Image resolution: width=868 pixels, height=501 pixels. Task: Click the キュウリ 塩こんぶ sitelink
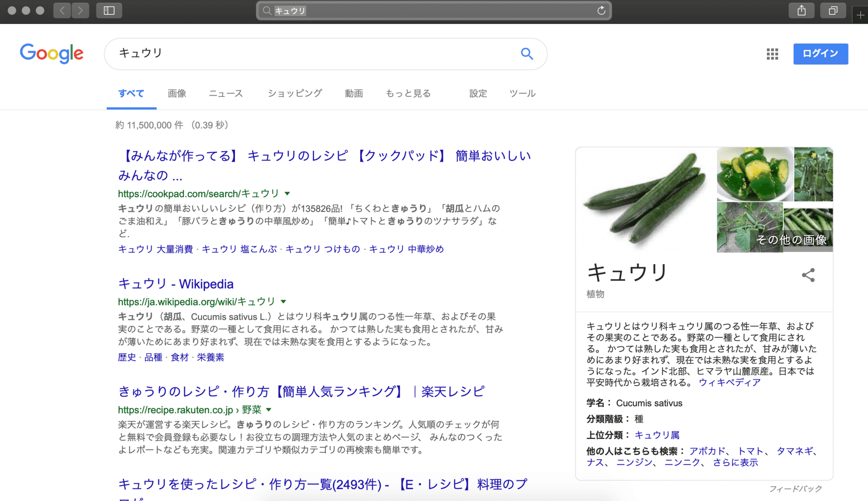point(239,249)
